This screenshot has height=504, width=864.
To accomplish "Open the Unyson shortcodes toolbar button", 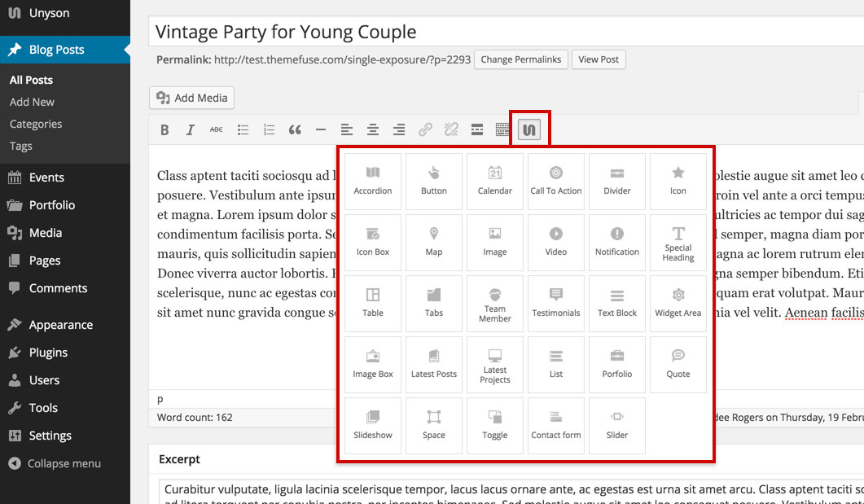I will [x=529, y=130].
